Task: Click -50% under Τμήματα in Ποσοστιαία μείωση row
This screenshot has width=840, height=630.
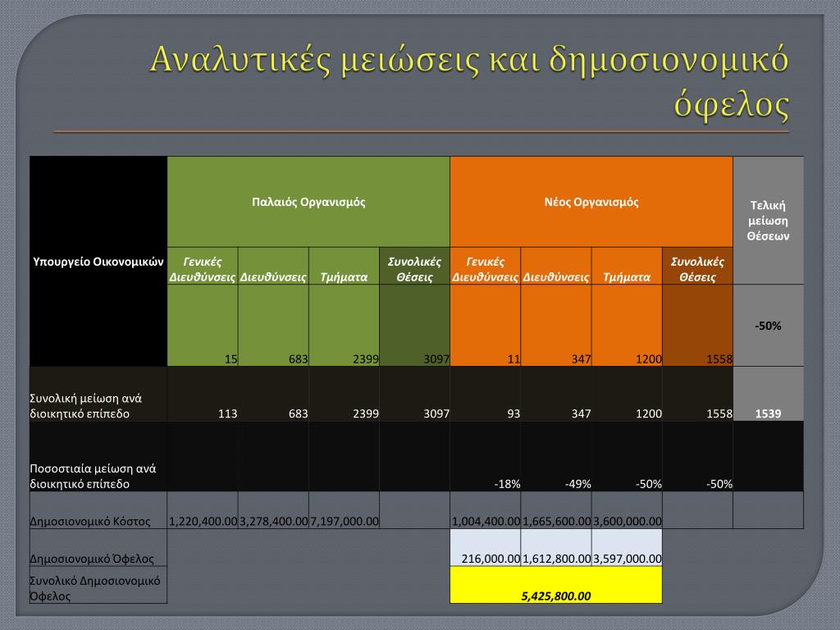Action: 648,484
